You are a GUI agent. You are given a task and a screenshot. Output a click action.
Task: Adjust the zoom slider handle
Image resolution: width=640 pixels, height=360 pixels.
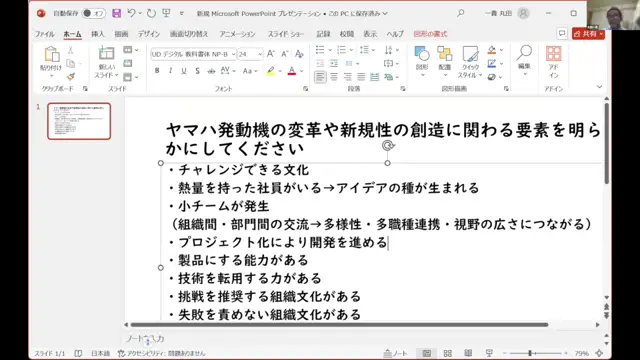click(x=530, y=353)
